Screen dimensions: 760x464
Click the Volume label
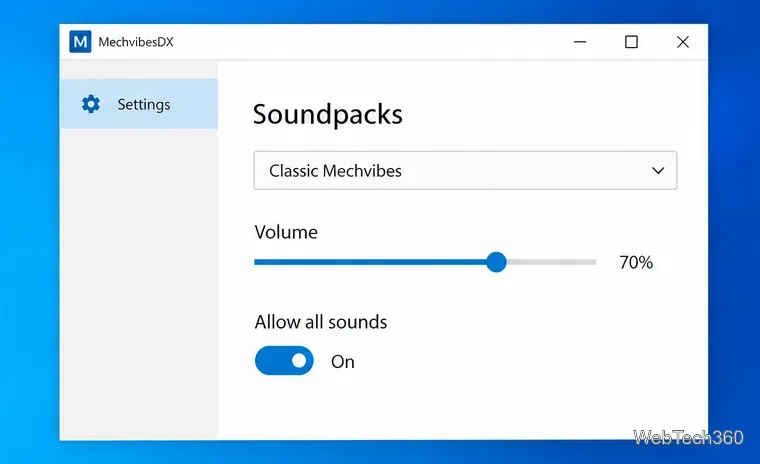click(286, 232)
